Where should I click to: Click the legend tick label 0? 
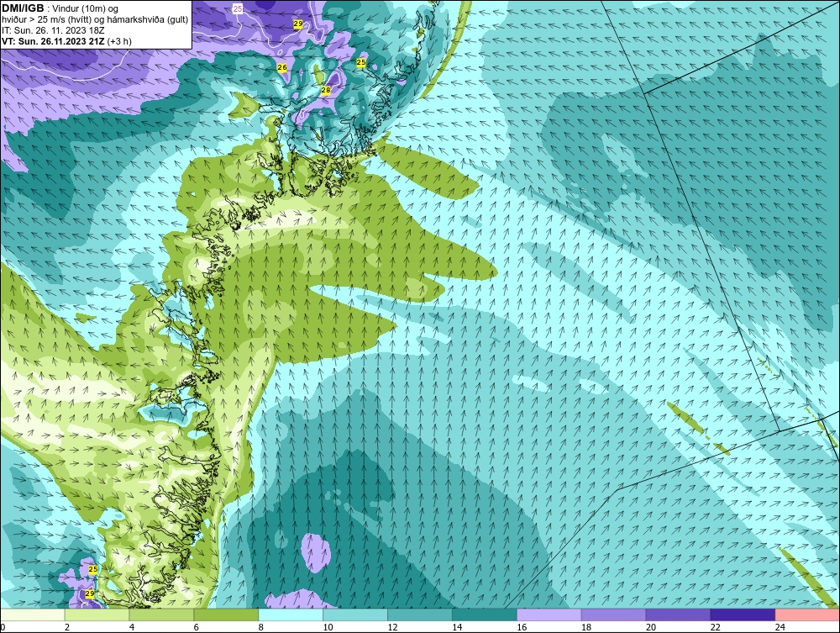[x=3, y=627]
